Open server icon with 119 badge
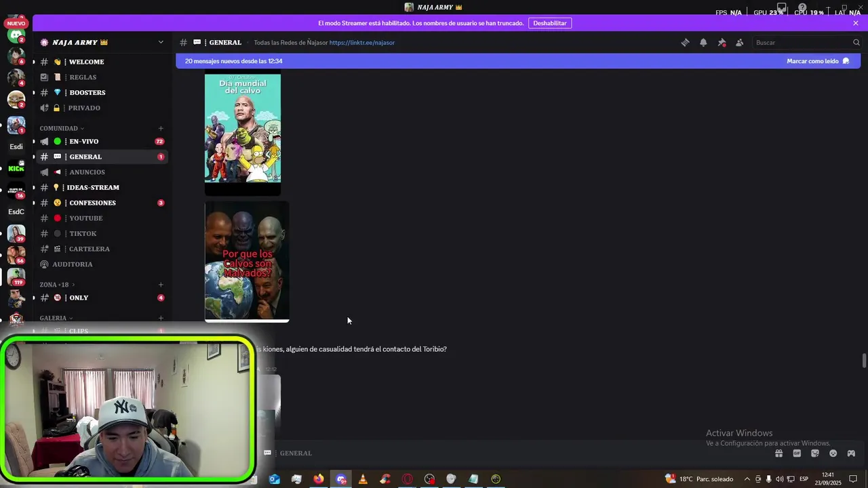The width and height of the screenshot is (868, 488). [x=16, y=277]
